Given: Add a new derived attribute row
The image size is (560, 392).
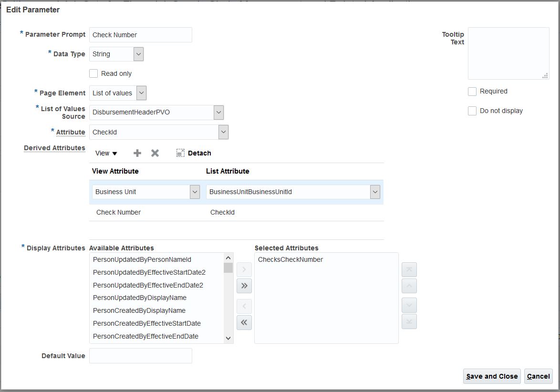Looking at the screenshot, I should coord(137,153).
